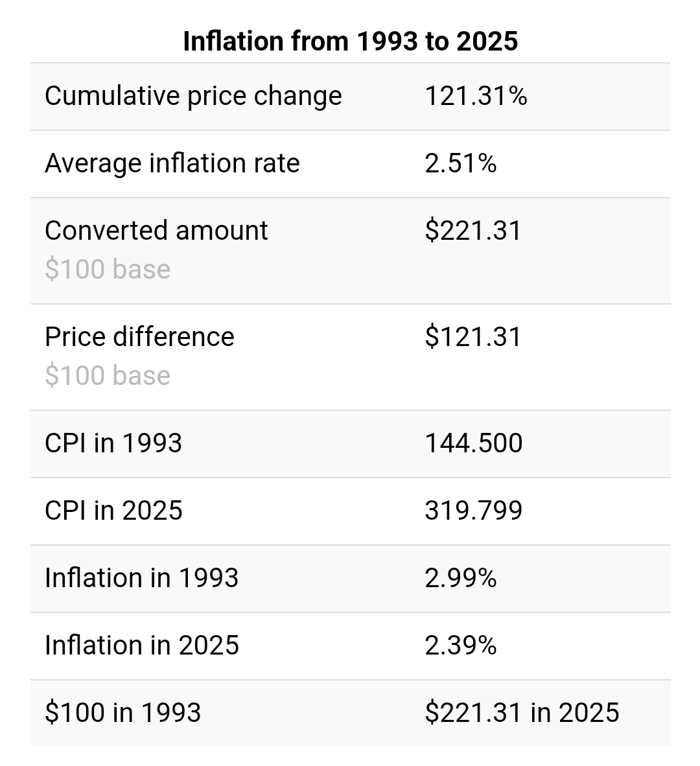Click the 144.500 CPI value
Image resolution: width=700 pixels, height=766 pixels.
(x=473, y=443)
